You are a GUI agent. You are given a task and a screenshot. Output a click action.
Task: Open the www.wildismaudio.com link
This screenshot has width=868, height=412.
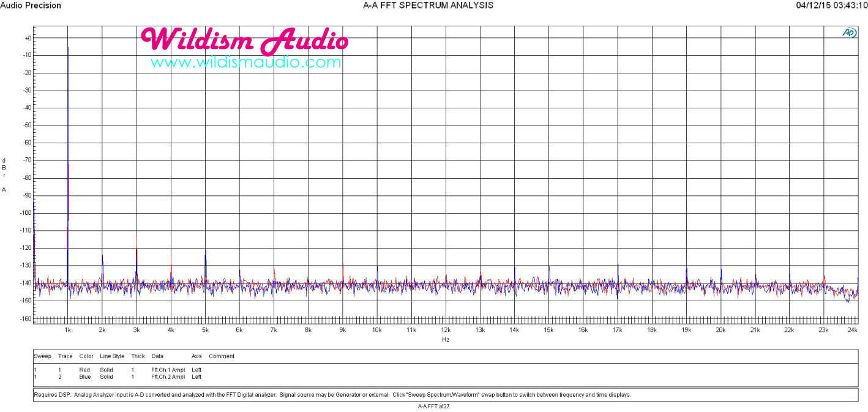coord(245,62)
